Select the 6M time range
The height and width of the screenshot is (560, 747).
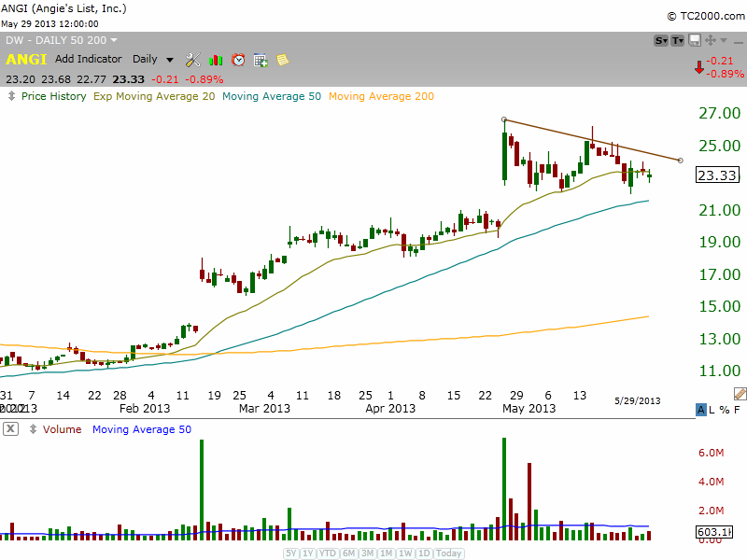click(349, 553)
